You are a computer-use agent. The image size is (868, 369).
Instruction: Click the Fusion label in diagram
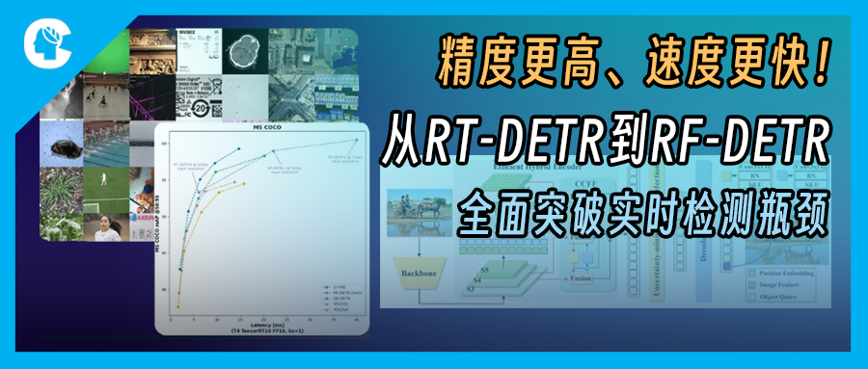(582, 278)
